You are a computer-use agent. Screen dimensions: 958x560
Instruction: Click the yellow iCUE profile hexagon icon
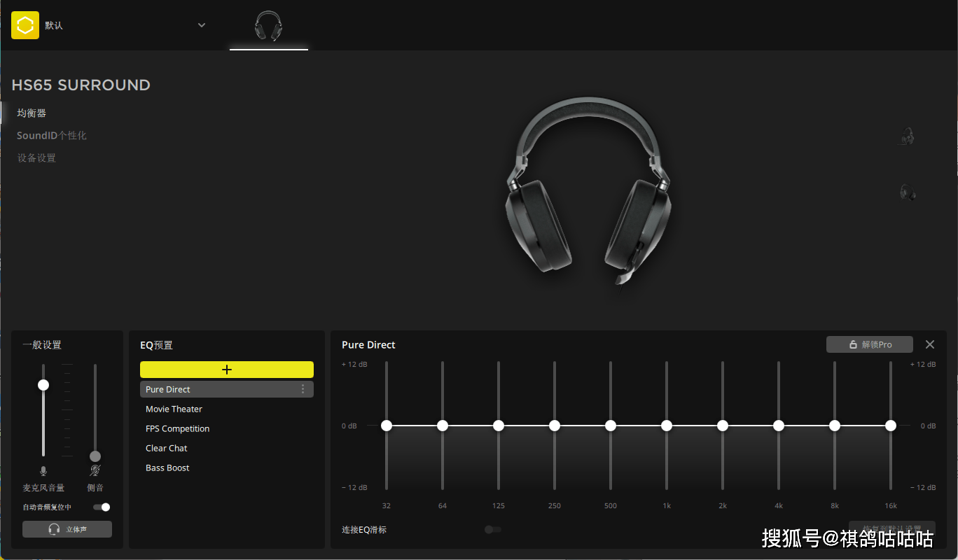(x=25, y=25)
